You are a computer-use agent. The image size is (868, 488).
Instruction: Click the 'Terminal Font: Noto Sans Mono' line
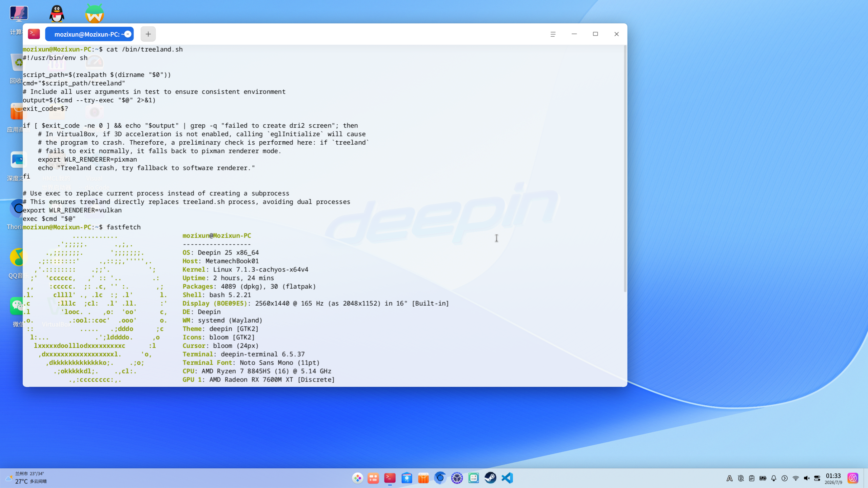tap(251, 363)
